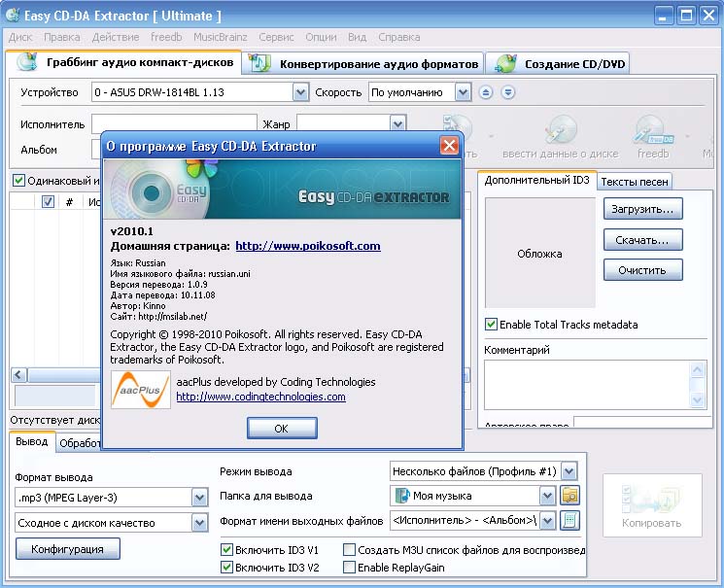Disable the Включить ID3 V1 checkbox
Screen dimensions: 724x588
227,550
